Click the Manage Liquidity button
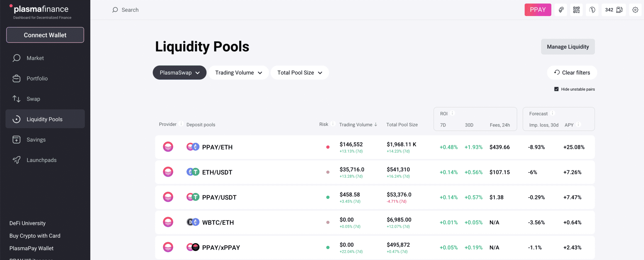The width and height of the screenshot is (644, 260). pyautogui.click(x=568, y=47)
